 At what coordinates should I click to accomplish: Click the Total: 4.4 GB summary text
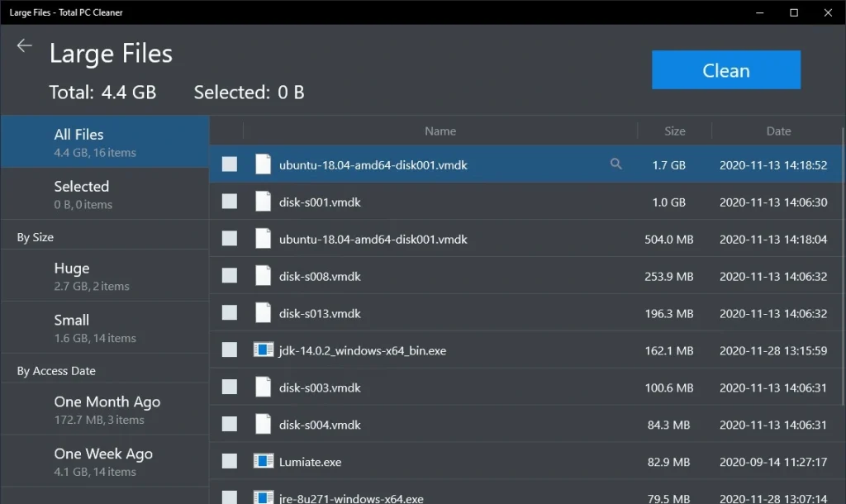102,93
